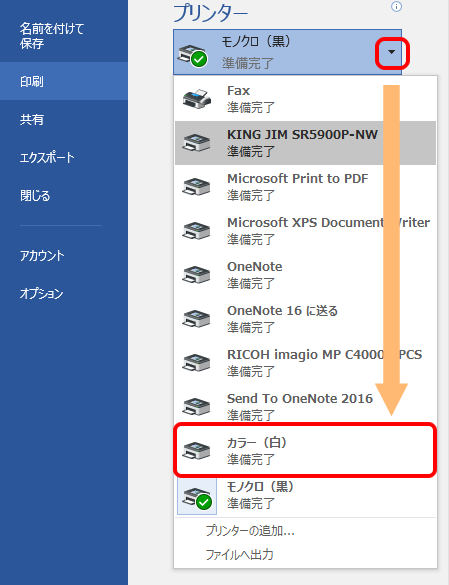This screenshot has height=585, width=449.
Task: Select モノクロ（黒） entry at list bottom
Action: [305, 495]
